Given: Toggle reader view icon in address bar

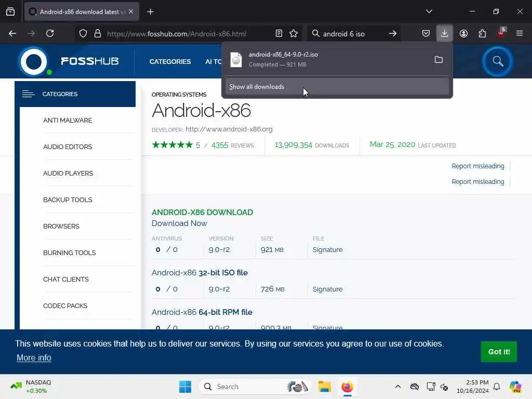Looking at the screenshot, I should [x=279, y=33].
